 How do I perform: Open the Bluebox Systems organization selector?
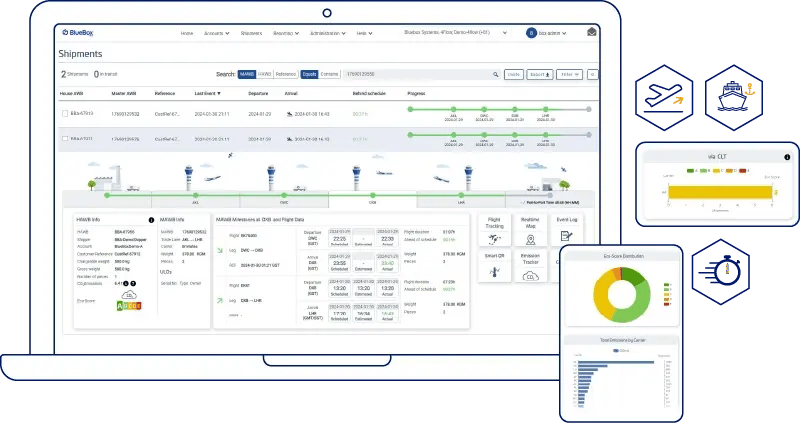[455, 33]
